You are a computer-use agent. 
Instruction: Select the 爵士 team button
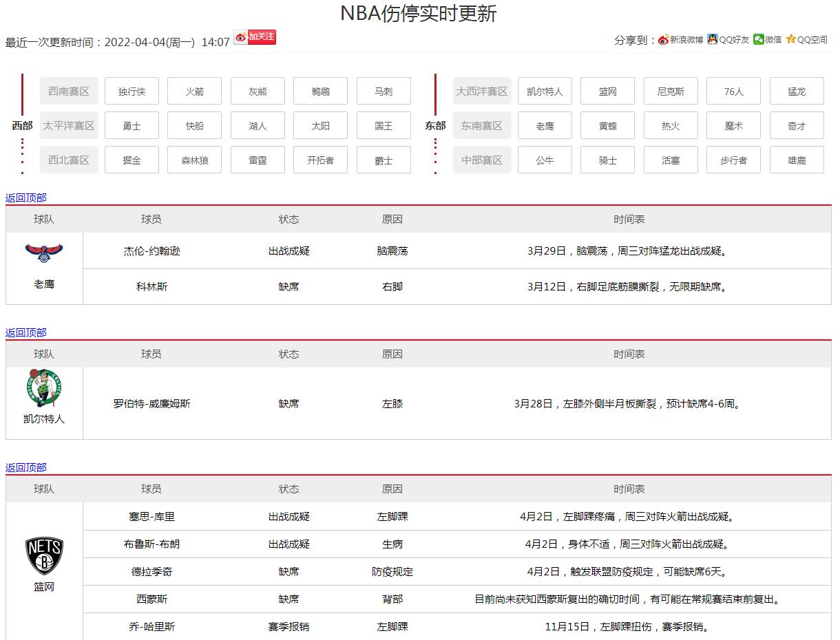pyautogui.click(x=384, y=160)
